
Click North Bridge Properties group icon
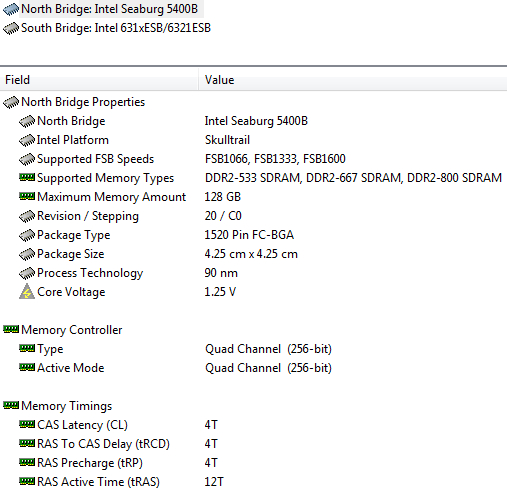[x=11, y=102]
